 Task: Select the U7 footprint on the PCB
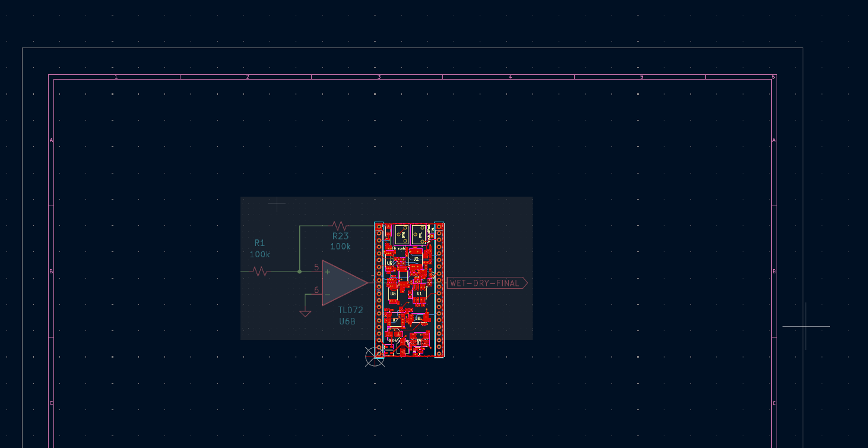click(x=395, y=320)
